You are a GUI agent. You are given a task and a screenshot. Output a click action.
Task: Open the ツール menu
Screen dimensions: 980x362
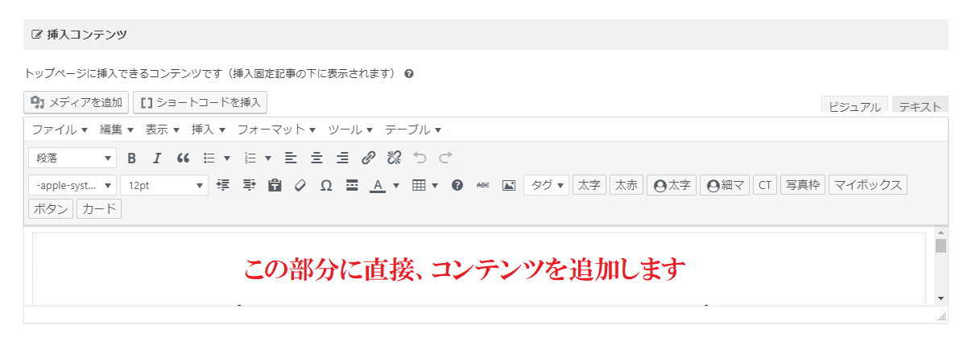[x=350, y=130]
